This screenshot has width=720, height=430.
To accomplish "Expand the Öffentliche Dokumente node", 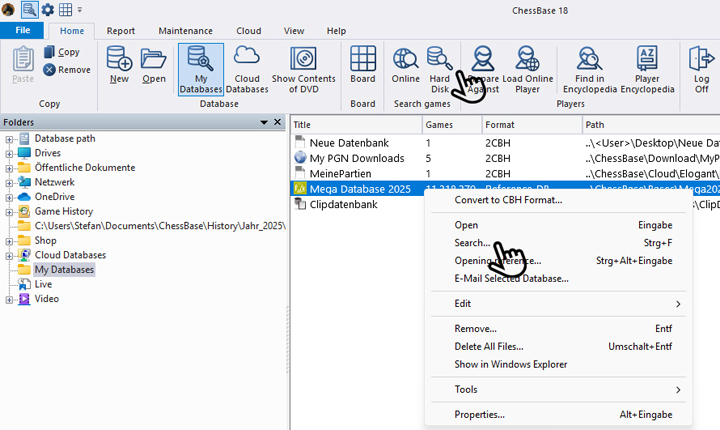I will (9, 169).
